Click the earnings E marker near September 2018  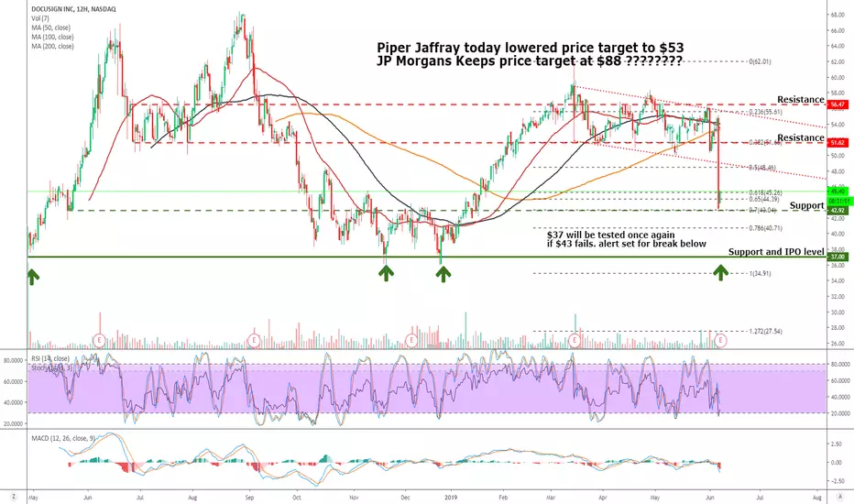253,341
